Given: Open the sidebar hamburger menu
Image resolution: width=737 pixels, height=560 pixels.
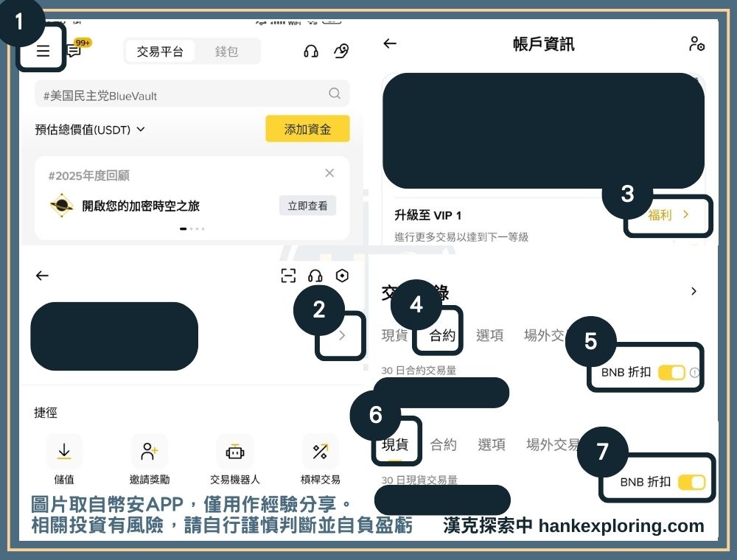Looking at the screenshot, I should click(x=42, y=51).
